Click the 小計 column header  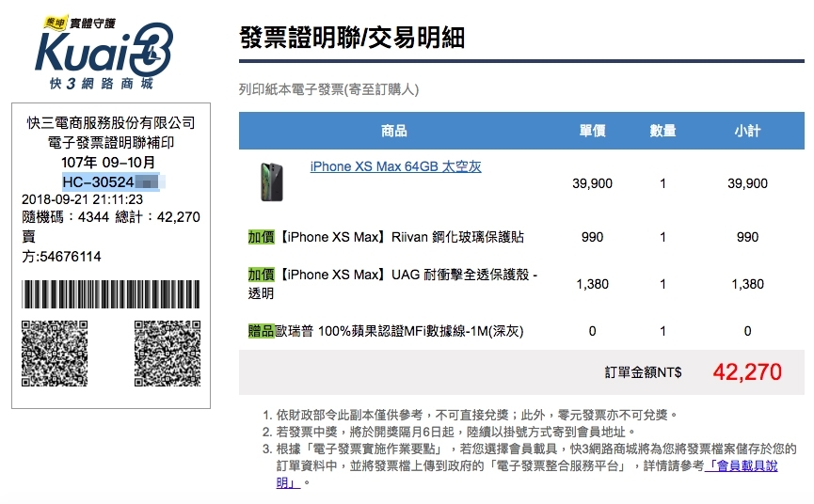(x=747, y=131)
